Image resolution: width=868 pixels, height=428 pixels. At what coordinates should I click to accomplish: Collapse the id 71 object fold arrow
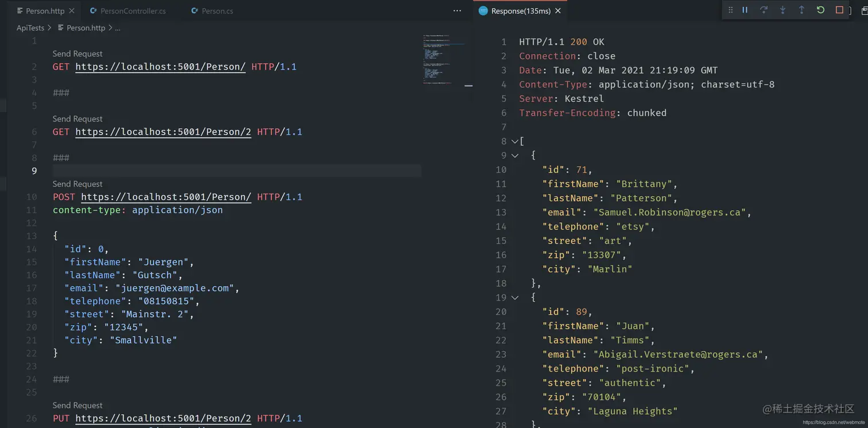point(515,156)
